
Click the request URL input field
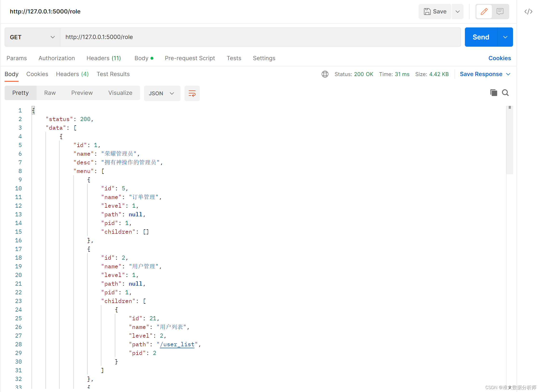click(x=260, y=37)
